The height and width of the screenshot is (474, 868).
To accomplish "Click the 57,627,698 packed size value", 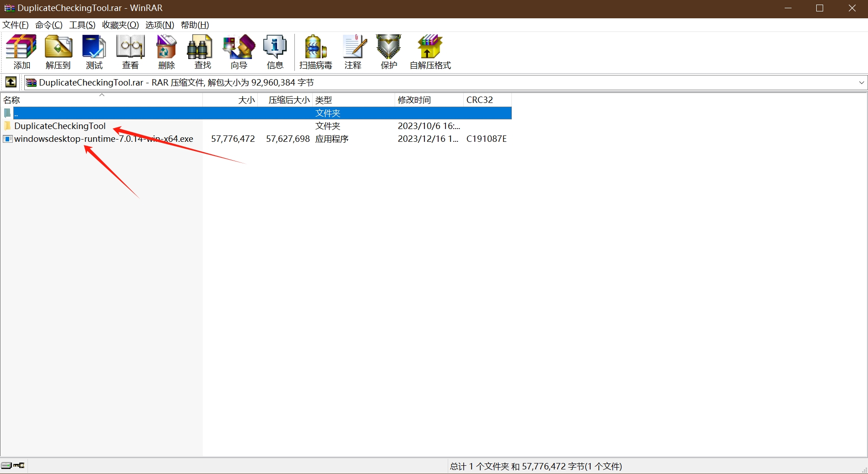I will tap(288, 139).
